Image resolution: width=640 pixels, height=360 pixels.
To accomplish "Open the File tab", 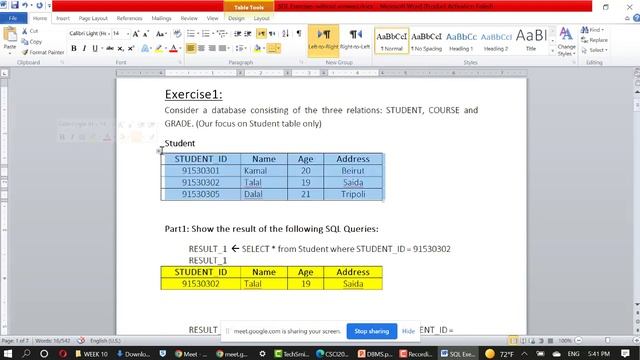I will click(13, 18).
